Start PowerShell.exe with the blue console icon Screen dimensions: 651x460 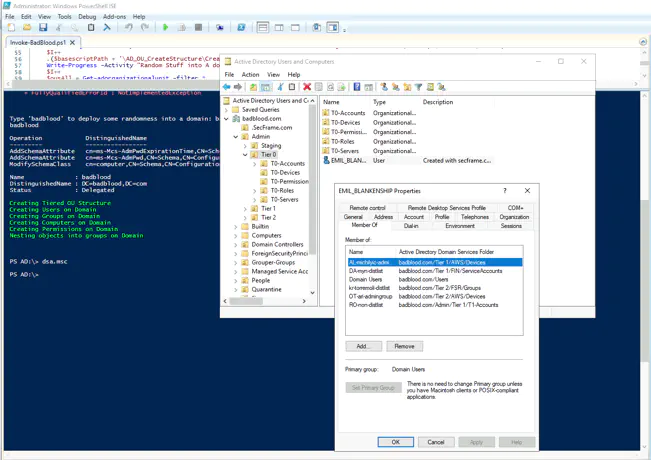(x=241, y=27)
